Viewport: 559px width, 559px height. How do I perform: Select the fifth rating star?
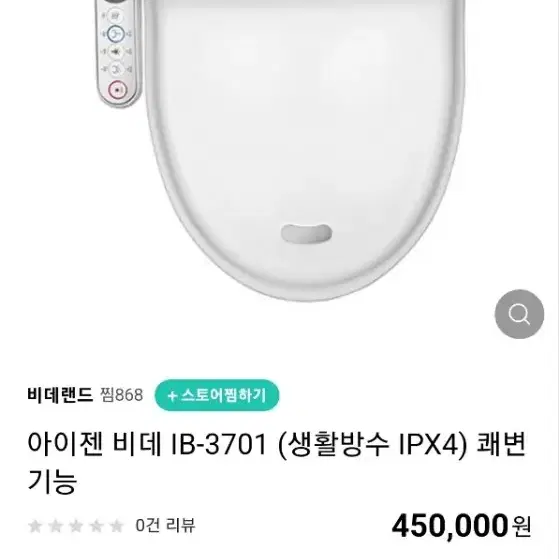click(x=117, y=526)
